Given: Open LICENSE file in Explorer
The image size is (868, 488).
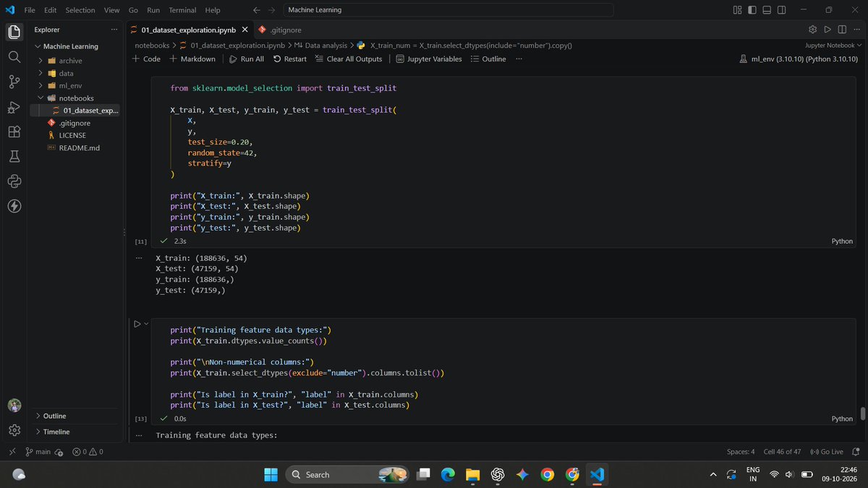Looking at the screenshot, I should pyautogui.click(x=72, y=135).
